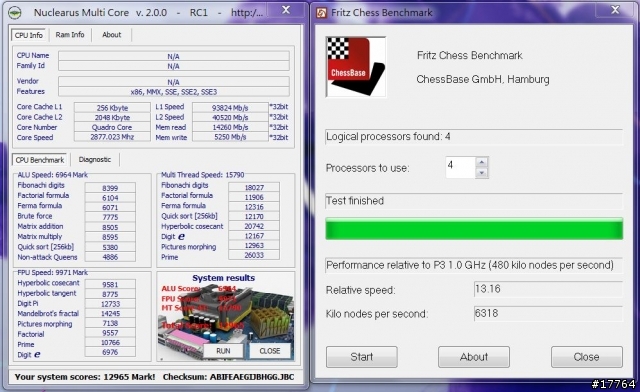640x392 pixels.
Task: Click the Mem write value 5250 Mb/s
Action: tap(230, 137)
